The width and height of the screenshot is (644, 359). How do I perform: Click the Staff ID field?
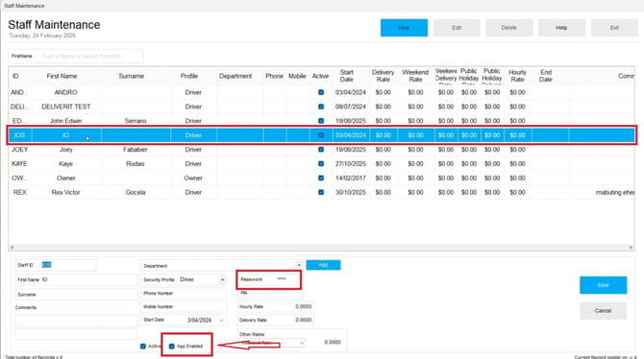[56, 265]
